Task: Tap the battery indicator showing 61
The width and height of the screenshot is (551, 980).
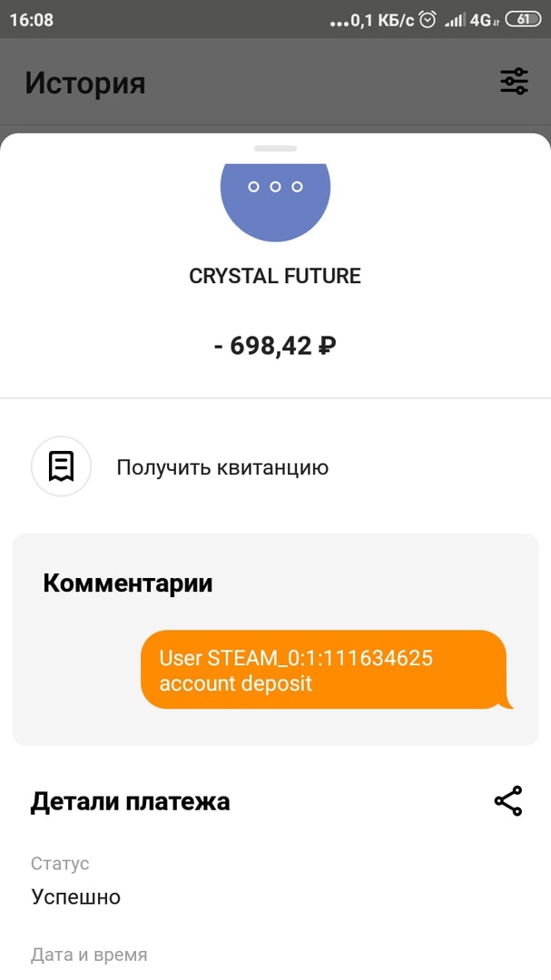Action: click(523, 19)
